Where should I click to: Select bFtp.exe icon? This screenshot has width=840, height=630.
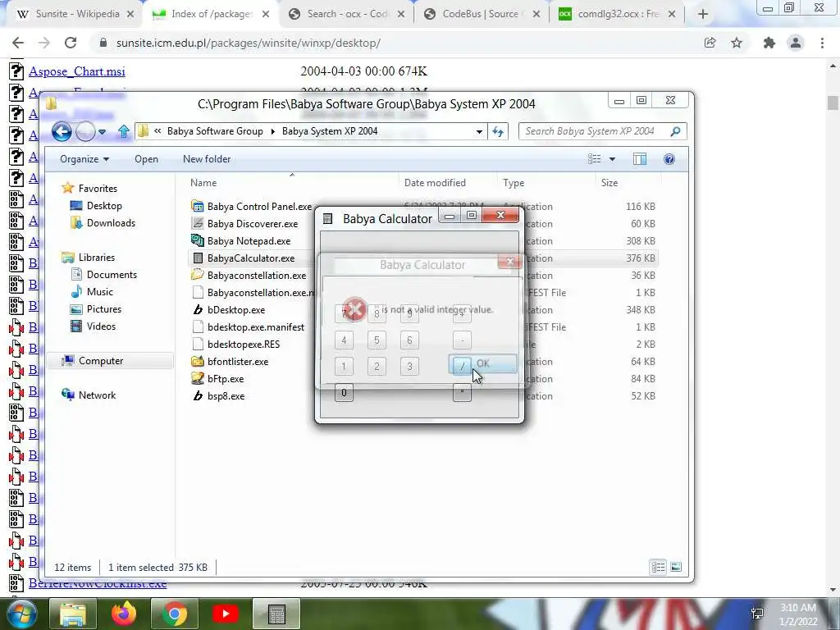(x=198, y=379)
